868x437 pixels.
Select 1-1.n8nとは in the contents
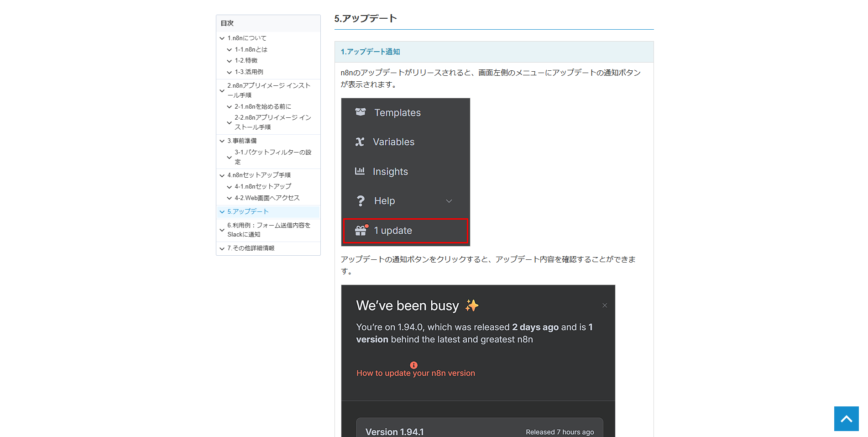pyautogui.click(x=251, y=49)
